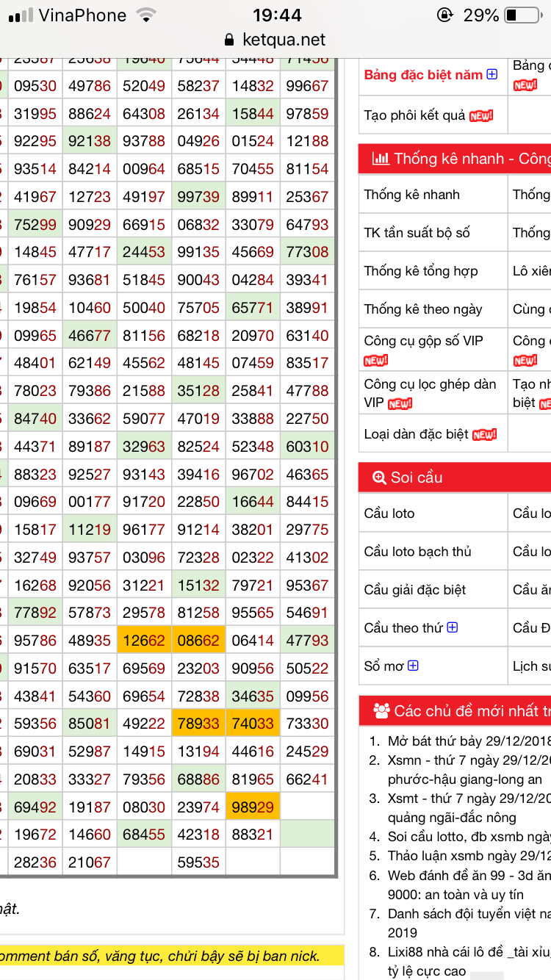The height and width of the screenshot is (980, 551).
Task: Click the users icon in Các chủ đề header
Action: tap(381, 710)
